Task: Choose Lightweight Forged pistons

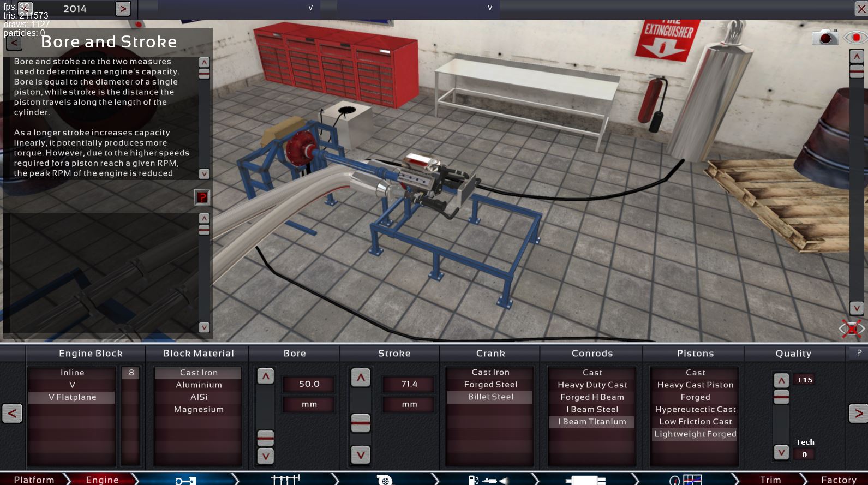Action: point(695,434)
